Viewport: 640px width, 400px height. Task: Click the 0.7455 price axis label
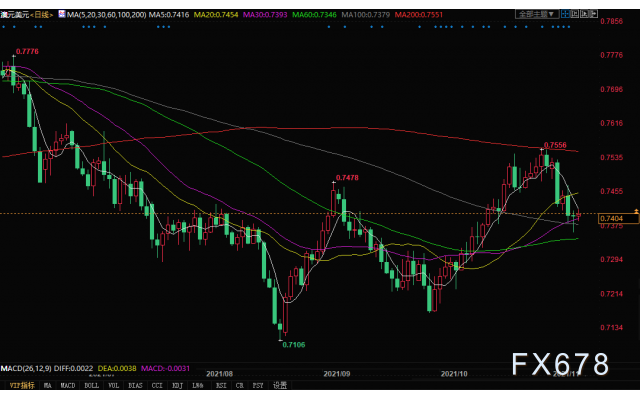coord(612,191)
